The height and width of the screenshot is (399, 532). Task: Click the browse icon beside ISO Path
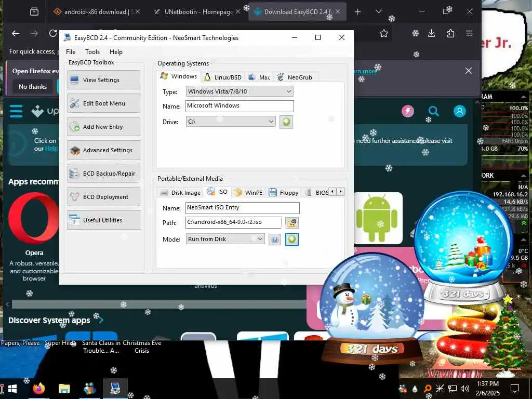click(x=292, y=222)
